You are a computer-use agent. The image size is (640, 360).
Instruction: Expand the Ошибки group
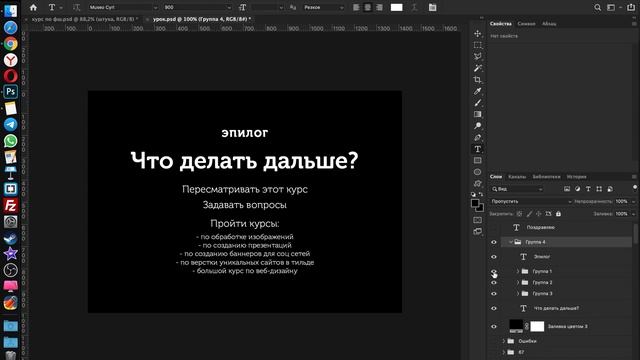(x=503, y=341)
